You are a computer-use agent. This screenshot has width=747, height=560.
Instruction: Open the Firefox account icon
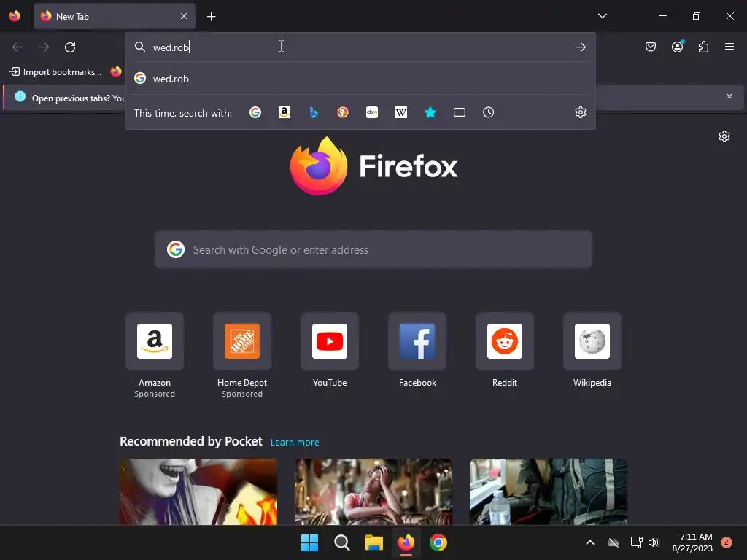[678, 47]
